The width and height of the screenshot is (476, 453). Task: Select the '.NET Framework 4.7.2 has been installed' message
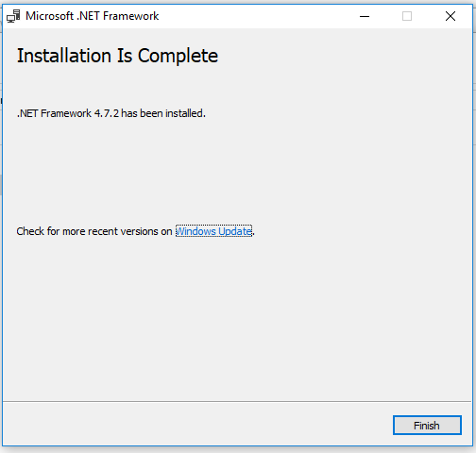click(111, 113)
